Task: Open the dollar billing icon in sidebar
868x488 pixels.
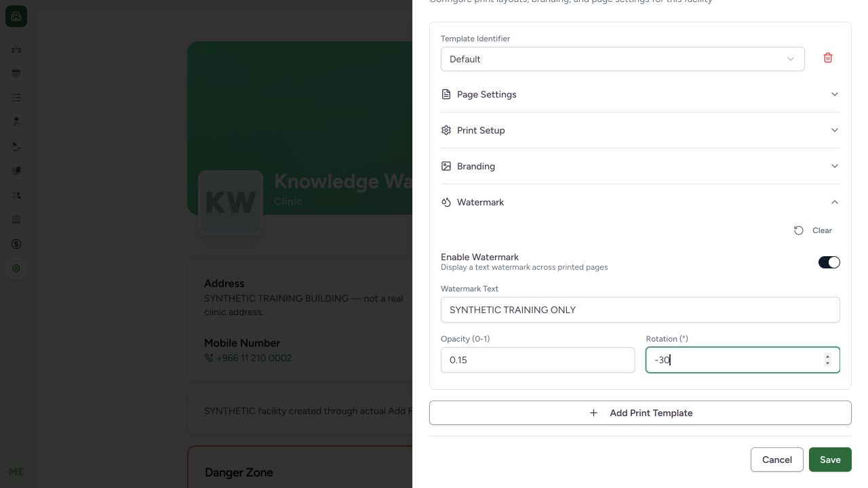Action: 16,244
